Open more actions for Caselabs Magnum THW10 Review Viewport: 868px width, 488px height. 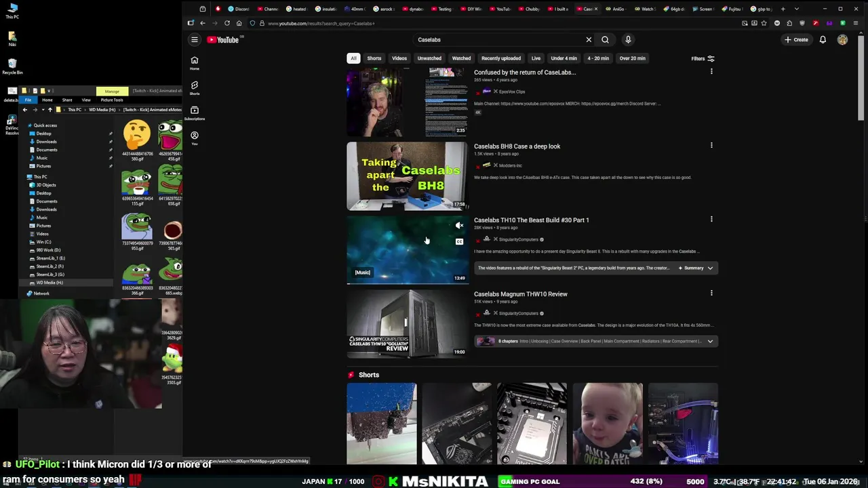pos(711,293)
